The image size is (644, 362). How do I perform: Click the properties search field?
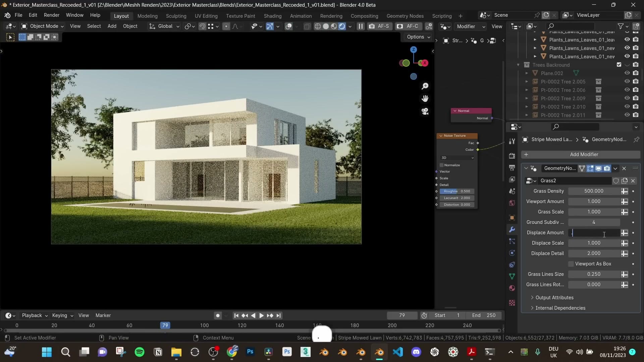[575, 127]
